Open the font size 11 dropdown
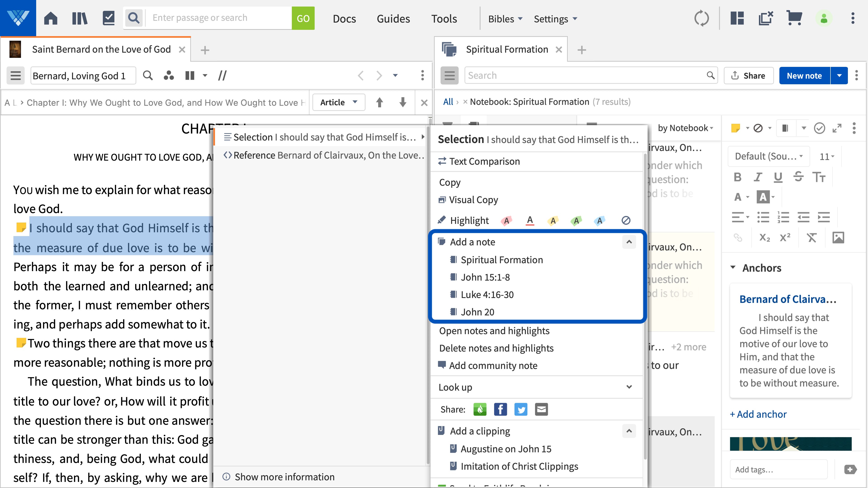The image size is (868, 488). 827,156
